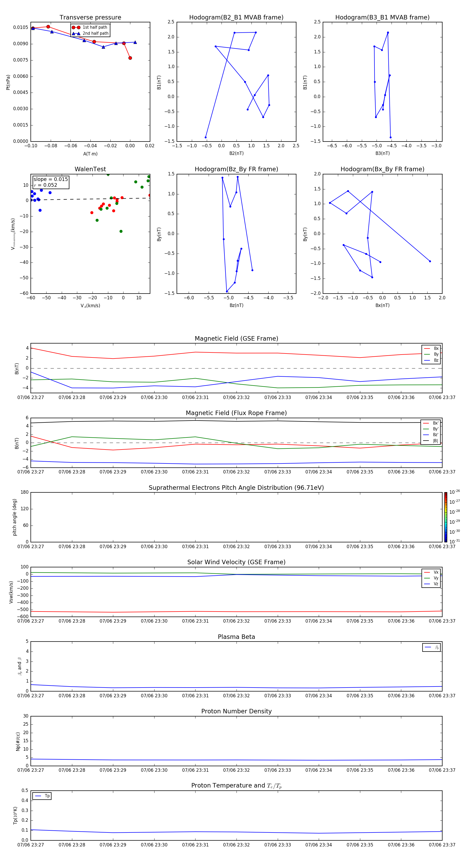This screenshot has height=868, width=473.
Task: Click the βp legend in Plasma Beta plot
Action: pos(431,647)
